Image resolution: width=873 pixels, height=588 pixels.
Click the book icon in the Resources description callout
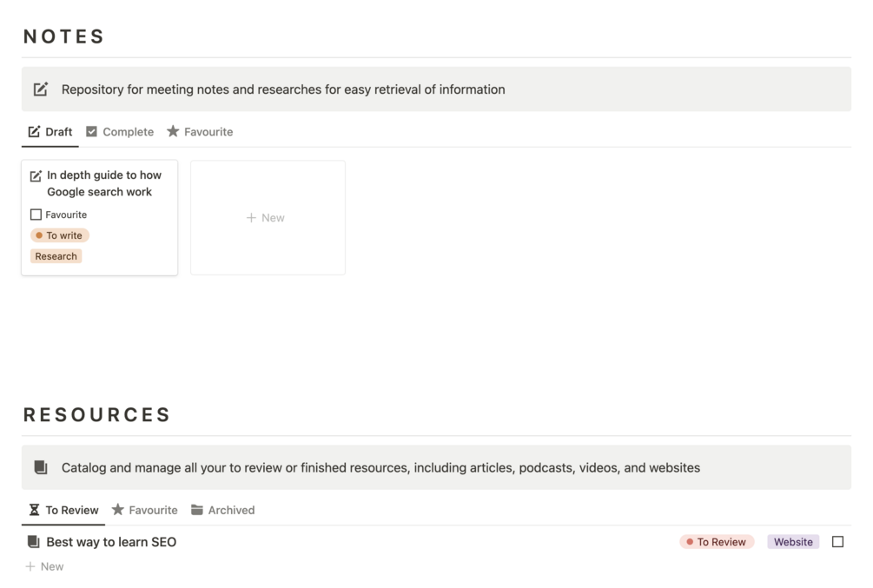coord(41,467)
